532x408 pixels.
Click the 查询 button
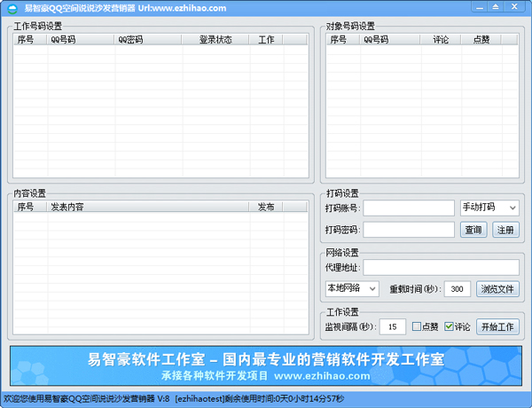tap(474, 230)
